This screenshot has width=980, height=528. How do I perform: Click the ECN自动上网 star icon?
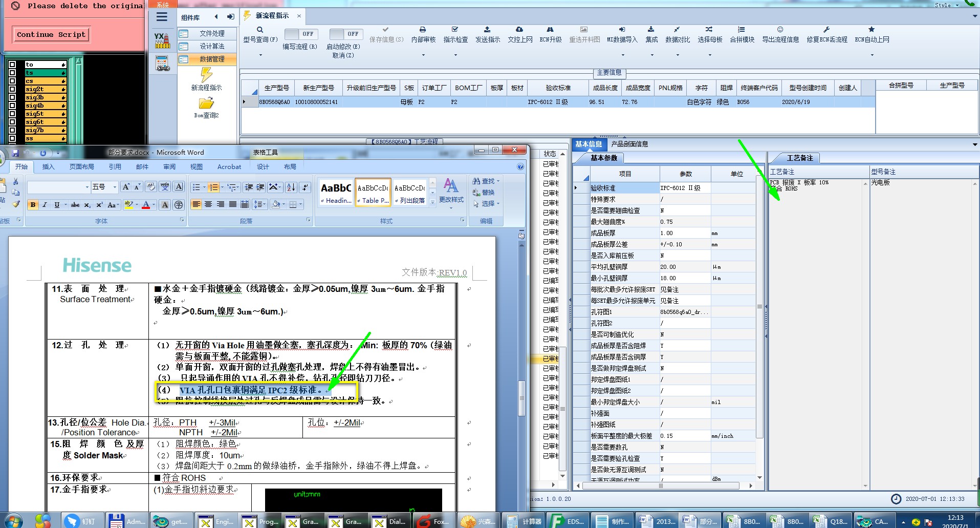[x=872, y=30]
